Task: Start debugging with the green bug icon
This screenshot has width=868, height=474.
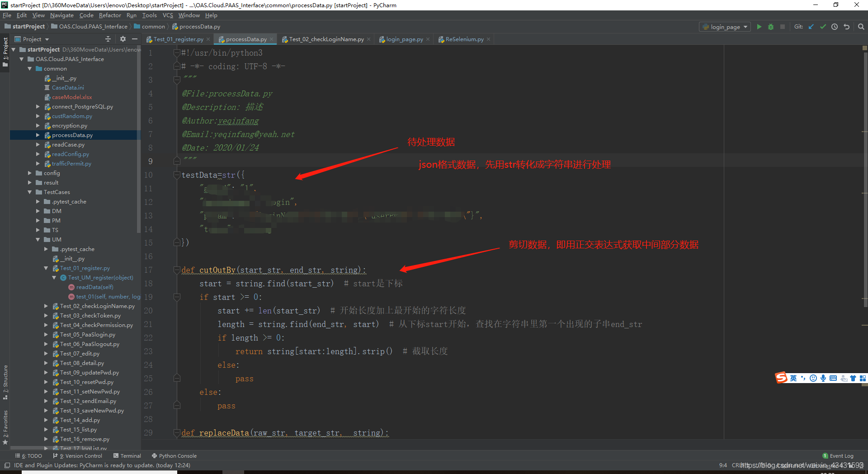Action: 771,27
